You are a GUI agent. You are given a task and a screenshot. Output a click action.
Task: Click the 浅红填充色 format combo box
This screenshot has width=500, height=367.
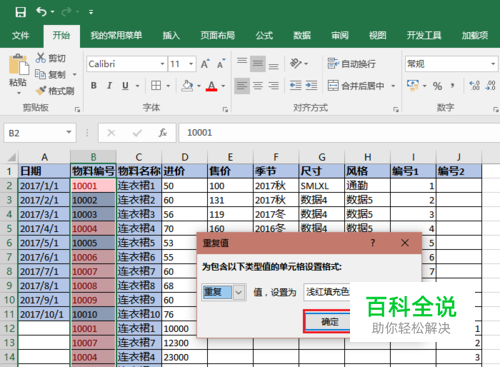(x=327, y=292)
